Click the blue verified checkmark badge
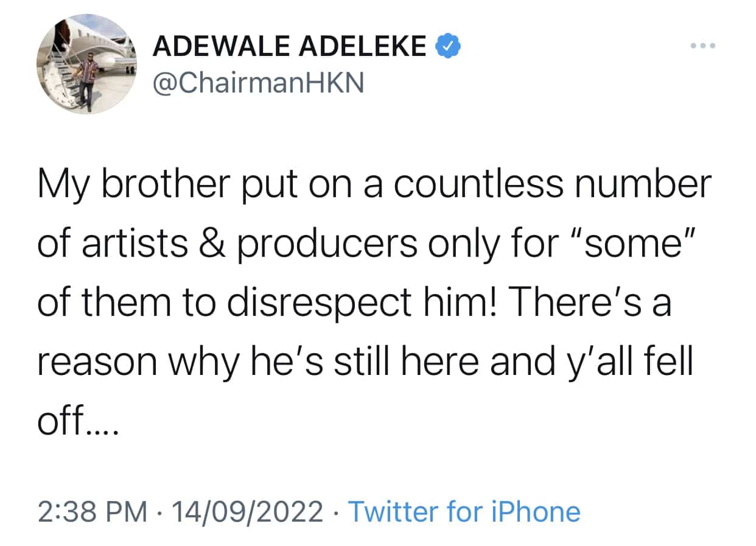 coord(447,46)
